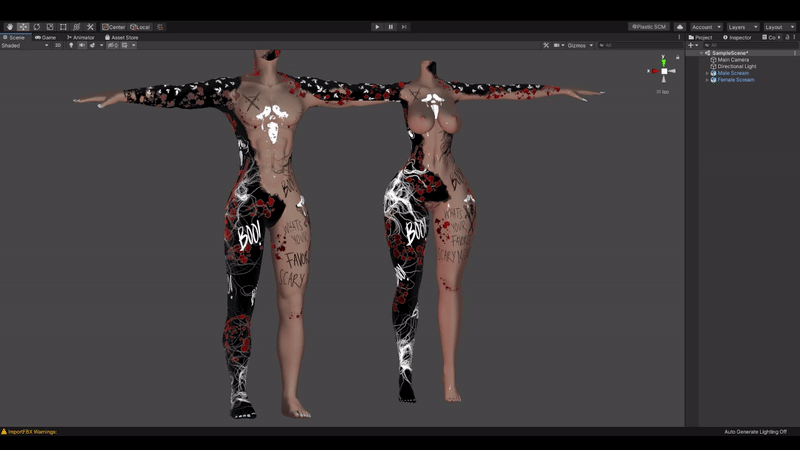Select the Move tool

23,27
